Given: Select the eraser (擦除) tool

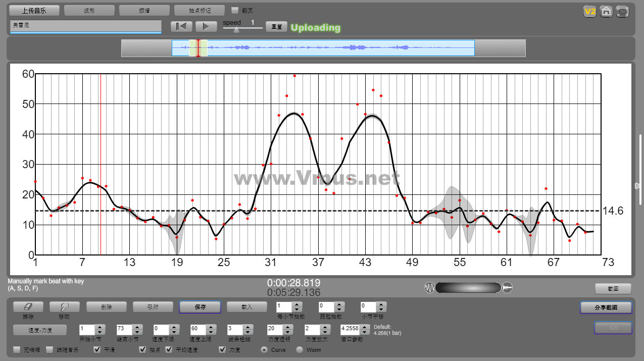Looking at the screenshot, I should 28,306.
